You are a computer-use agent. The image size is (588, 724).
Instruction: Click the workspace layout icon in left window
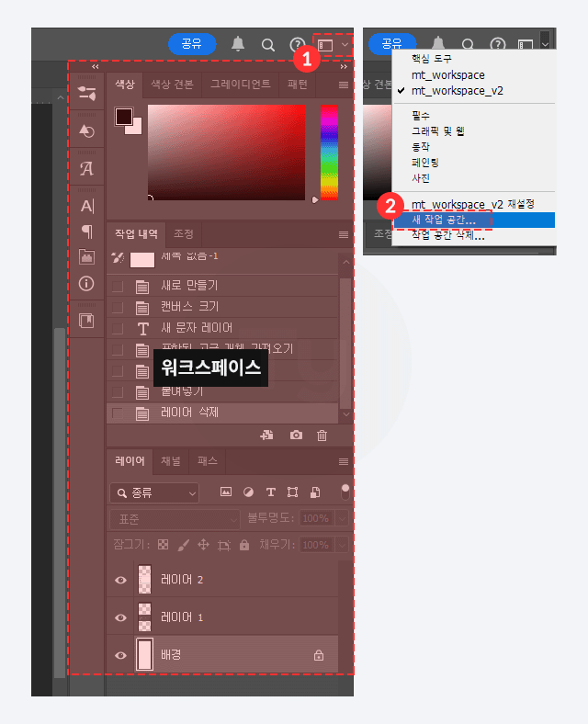tap(325, 45)
